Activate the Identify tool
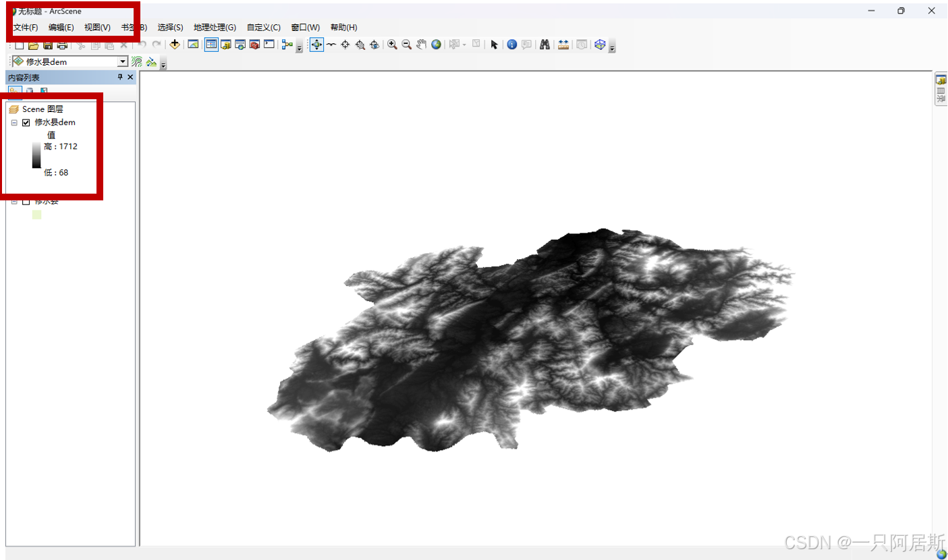Screen dimensions: 948x560 coord(512,45)
